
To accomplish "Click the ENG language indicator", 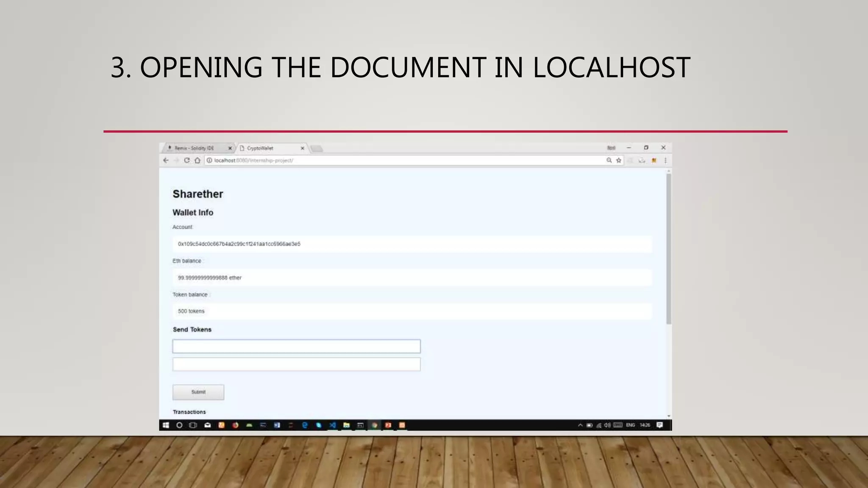I will pyautogui.click(x=631, y=425).
